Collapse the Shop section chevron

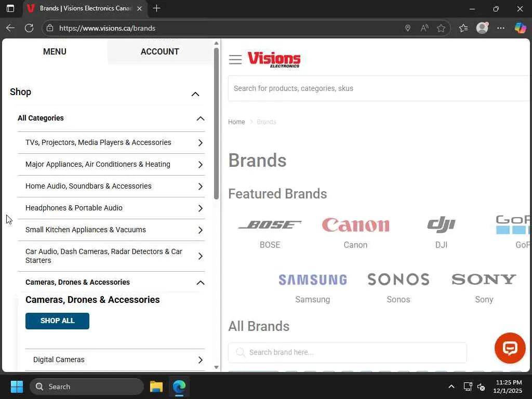[195, 94]
